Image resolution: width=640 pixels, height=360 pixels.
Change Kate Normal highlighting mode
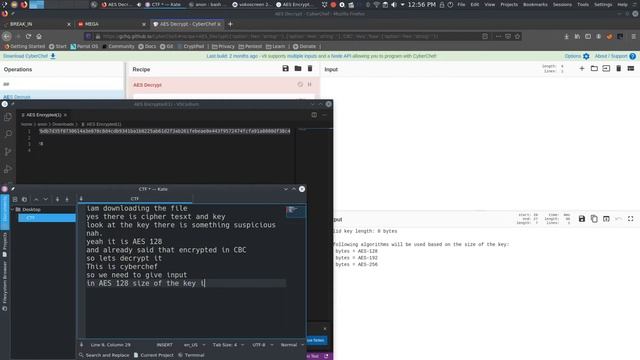[292, 345]
